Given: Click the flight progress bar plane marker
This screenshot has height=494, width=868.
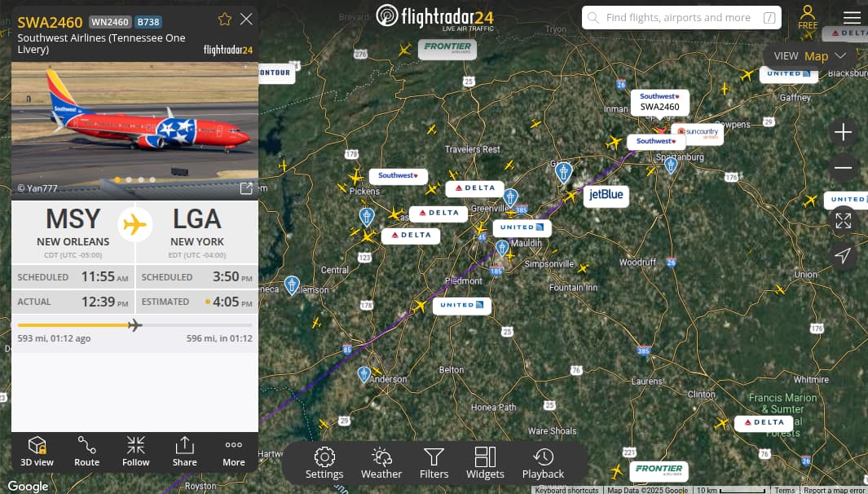Looking at the screenshot, I should (134, 325).
